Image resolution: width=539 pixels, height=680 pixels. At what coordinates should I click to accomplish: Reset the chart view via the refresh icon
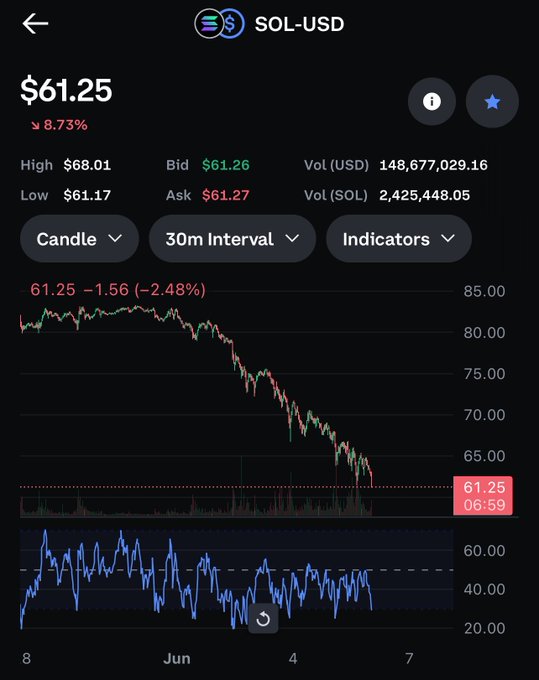click(x=263, y=619)
